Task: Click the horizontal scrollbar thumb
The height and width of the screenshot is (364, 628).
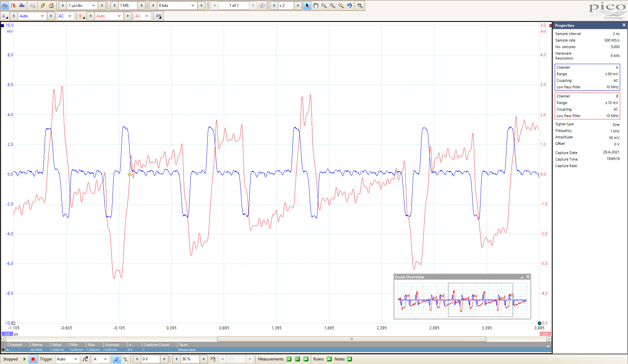Action: coord(352,339)
